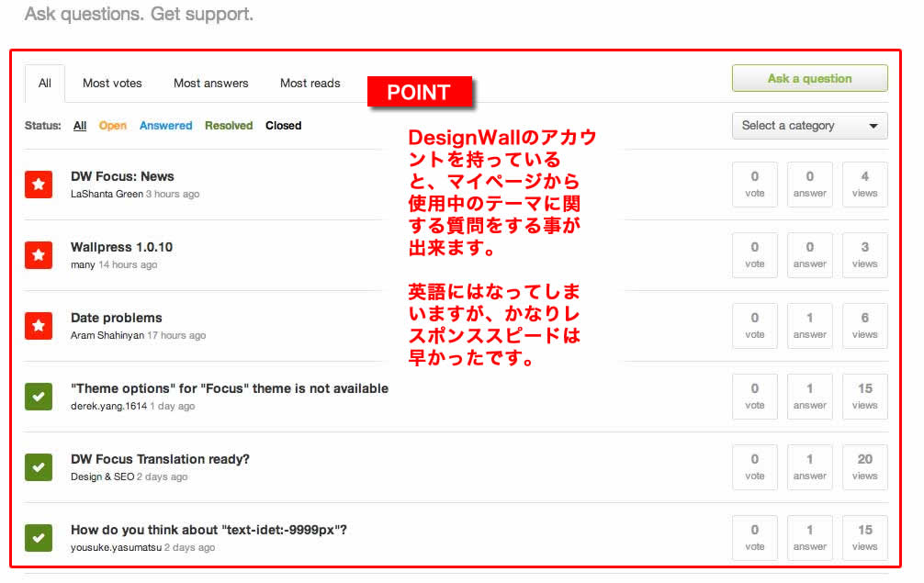
Task: Click author name Aram Shahinyan
Action: pos(107,336)
